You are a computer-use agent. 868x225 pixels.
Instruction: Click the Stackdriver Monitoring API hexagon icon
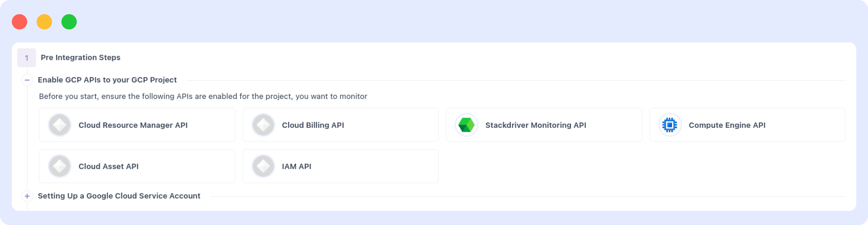[467, 125]
